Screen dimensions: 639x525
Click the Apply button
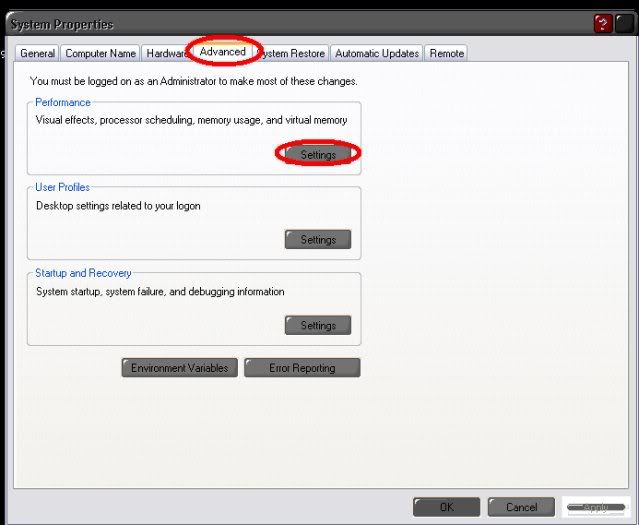[x=596, y=507]
